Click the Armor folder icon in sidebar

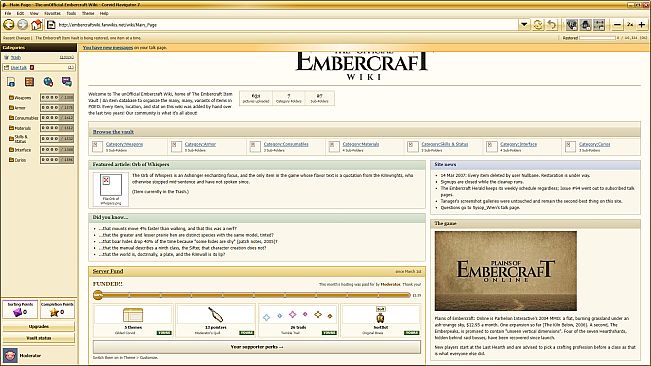11,107
